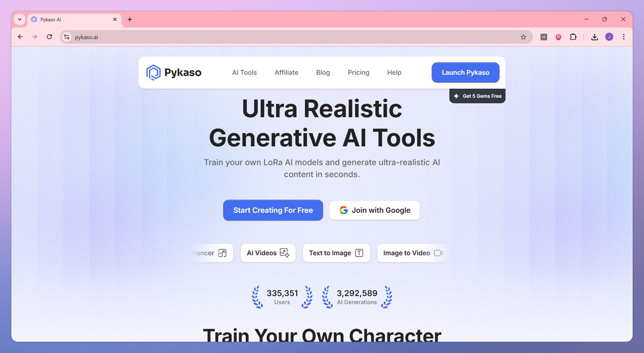The width and height of the screenshot is (644, 353).
Task: Open the H browser extension
Action: (x=544, y=37)
